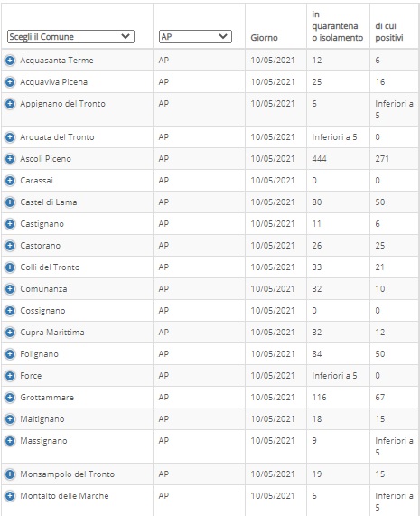This screenshot has height=516, width=420.
Task: Click the Maltignano municipality name
Action: (42, 419)
